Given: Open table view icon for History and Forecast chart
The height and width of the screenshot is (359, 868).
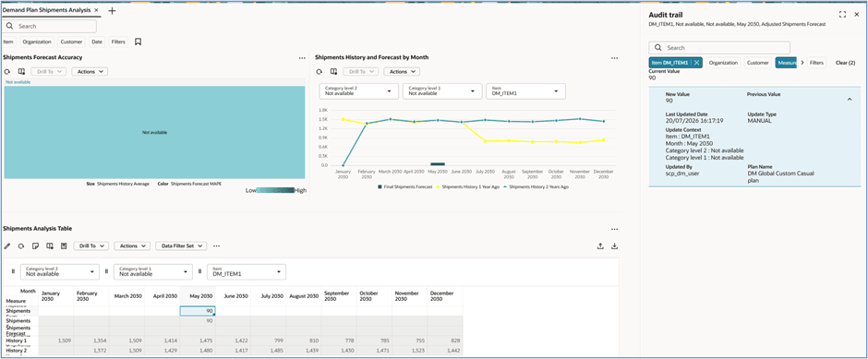Looking at the screenshot, I should point(333,72).
